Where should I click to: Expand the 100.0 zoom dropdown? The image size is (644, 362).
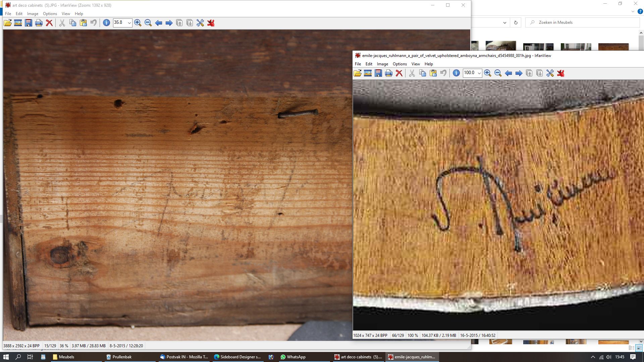click(479, 73)
